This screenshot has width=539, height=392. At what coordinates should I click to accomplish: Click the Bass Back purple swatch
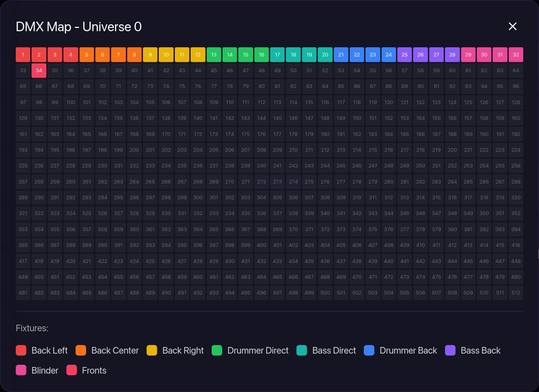coord(450,350)
